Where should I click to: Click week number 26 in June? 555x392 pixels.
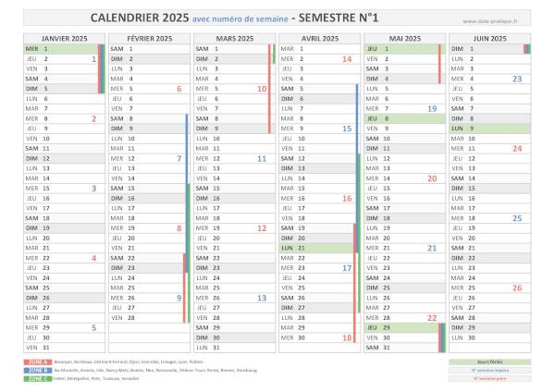click(517, 288)
